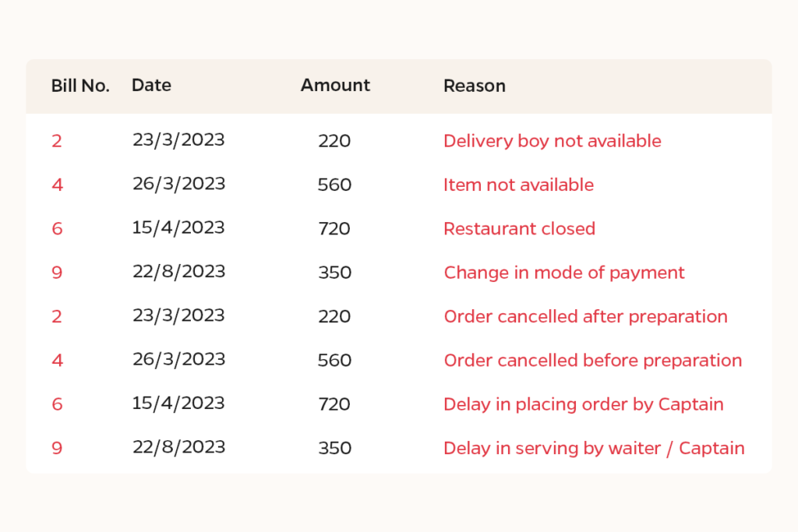Image resolution: width=798 pixels, height=532 pixels.
Task: Select 'Delay in serving by waiter / Captain'
Action: (594, 448)
